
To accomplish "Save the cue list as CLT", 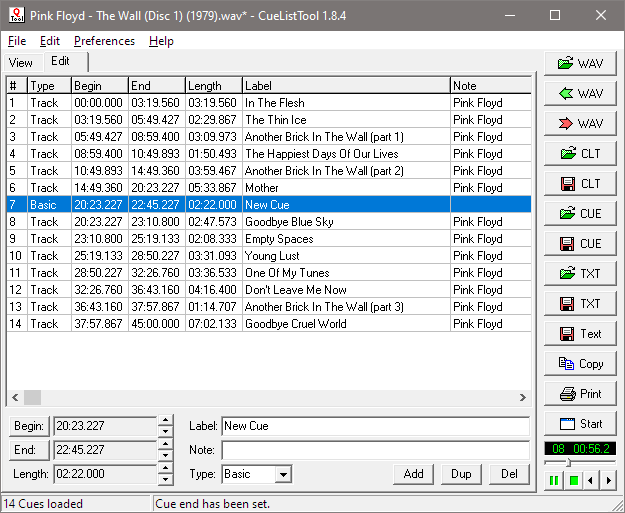I will [x=580, y=184].
